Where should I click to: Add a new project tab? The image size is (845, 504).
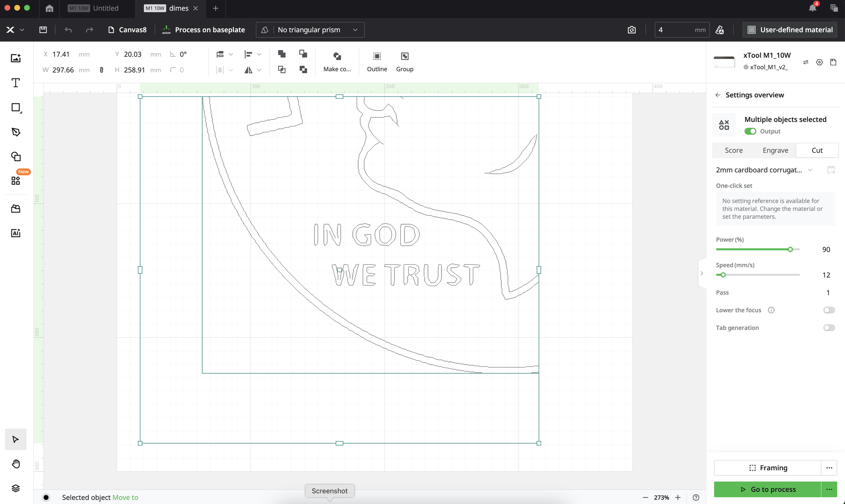coord(216,8)
